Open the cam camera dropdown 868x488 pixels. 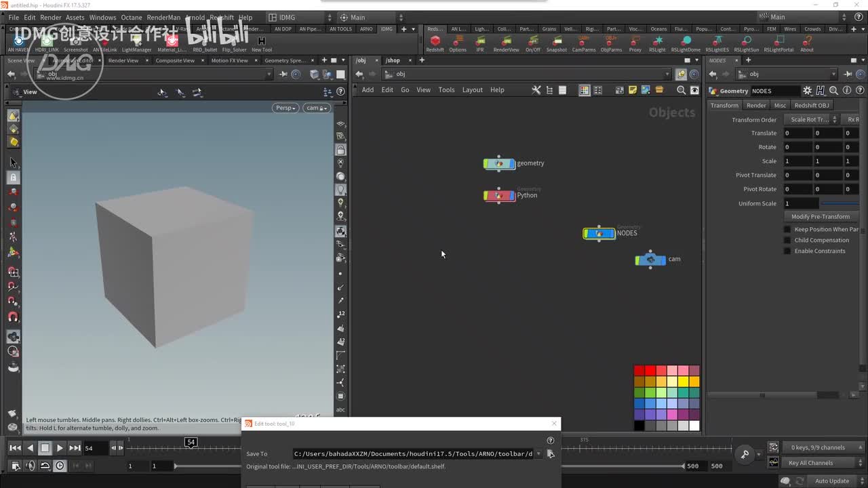point(316,108)
